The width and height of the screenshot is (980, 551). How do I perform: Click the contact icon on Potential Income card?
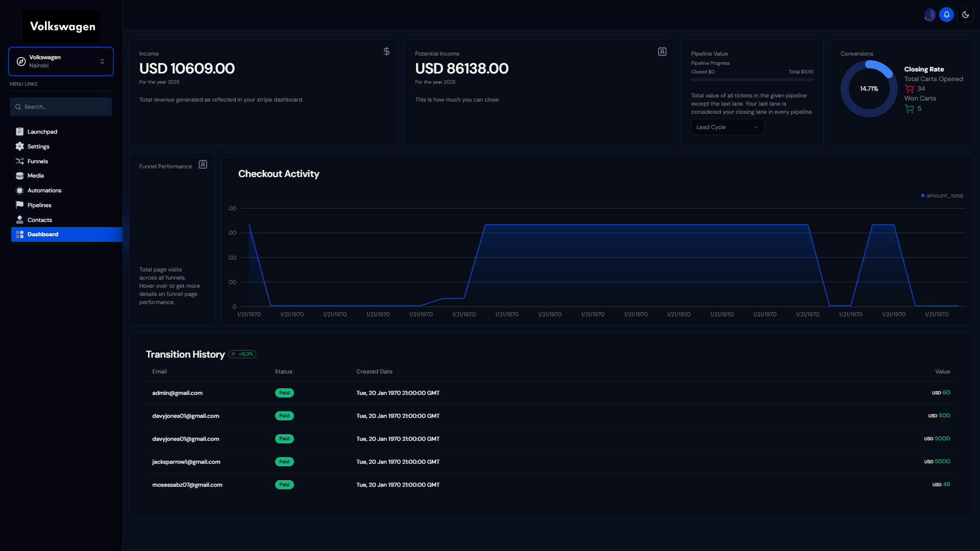click(662, 52)
